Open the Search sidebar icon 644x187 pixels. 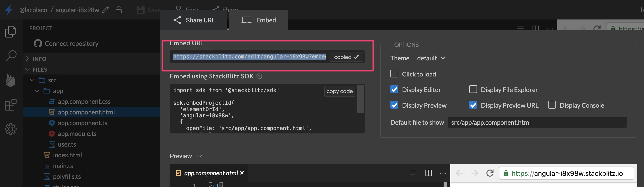pos(11,56)
